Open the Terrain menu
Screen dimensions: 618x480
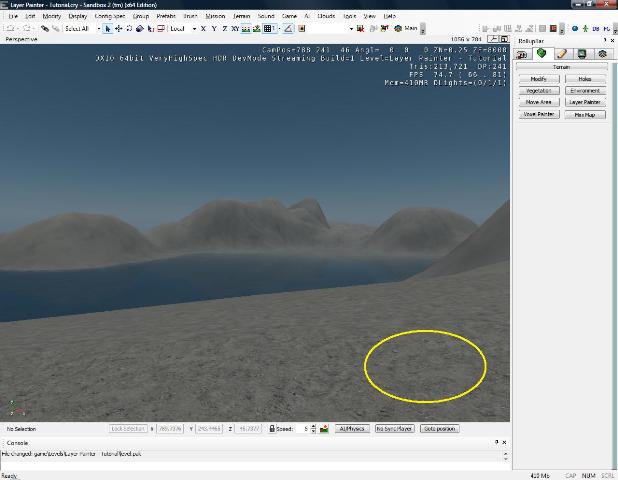(x=242, y=17)
